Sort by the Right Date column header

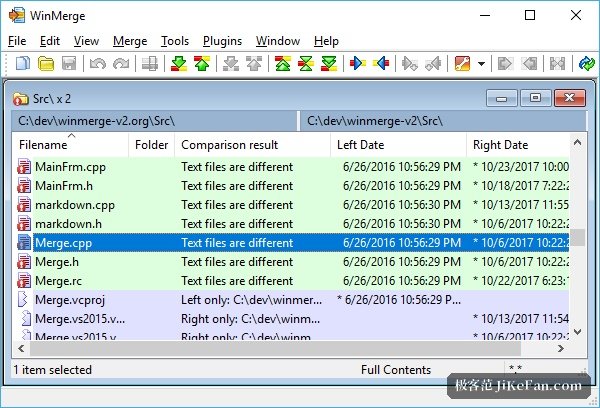518,145
